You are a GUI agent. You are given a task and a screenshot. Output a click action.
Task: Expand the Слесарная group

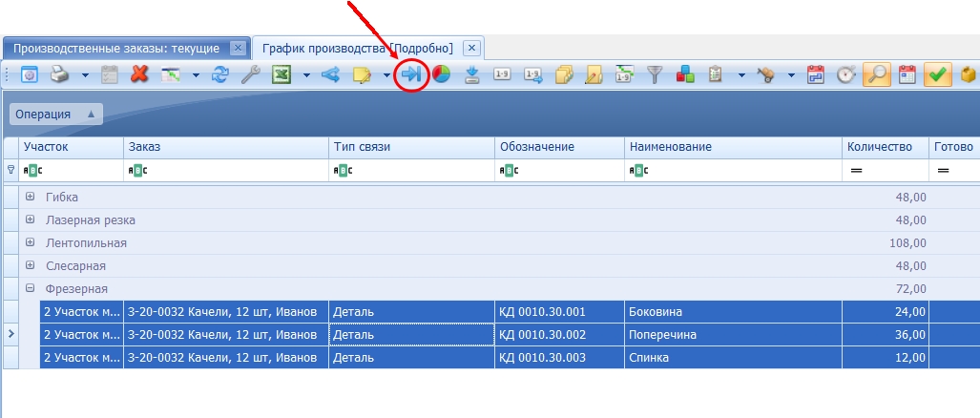point(30,265)
